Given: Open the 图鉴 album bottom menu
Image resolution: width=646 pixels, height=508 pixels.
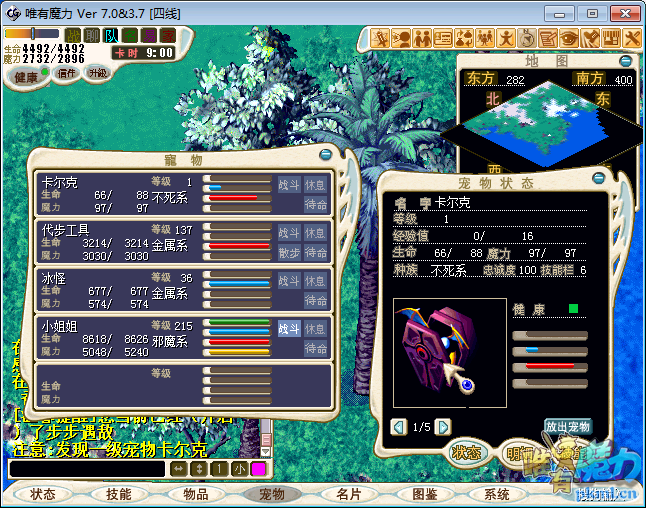Looking at the screenshot, I should (424, 494).
